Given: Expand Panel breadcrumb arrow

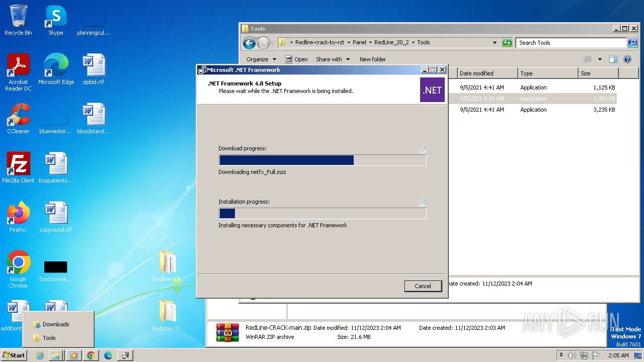Looking at the screenshot, I should coord(370,43).
